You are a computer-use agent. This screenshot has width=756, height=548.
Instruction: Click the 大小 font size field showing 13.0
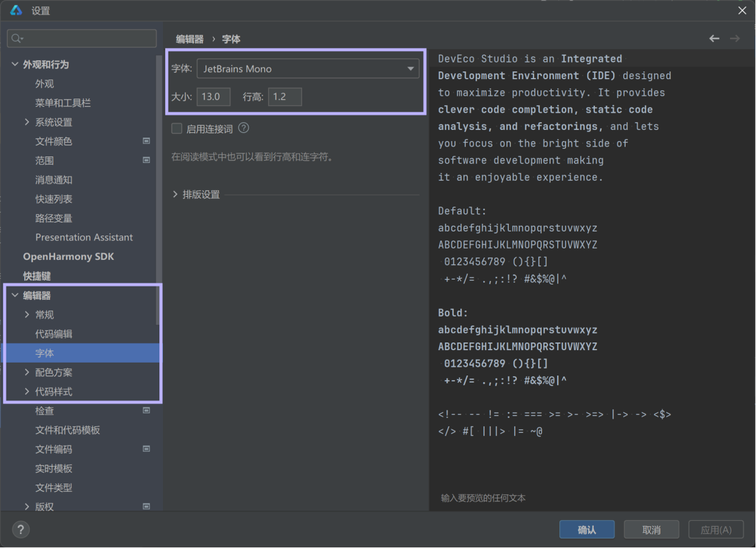coord(214,97)
